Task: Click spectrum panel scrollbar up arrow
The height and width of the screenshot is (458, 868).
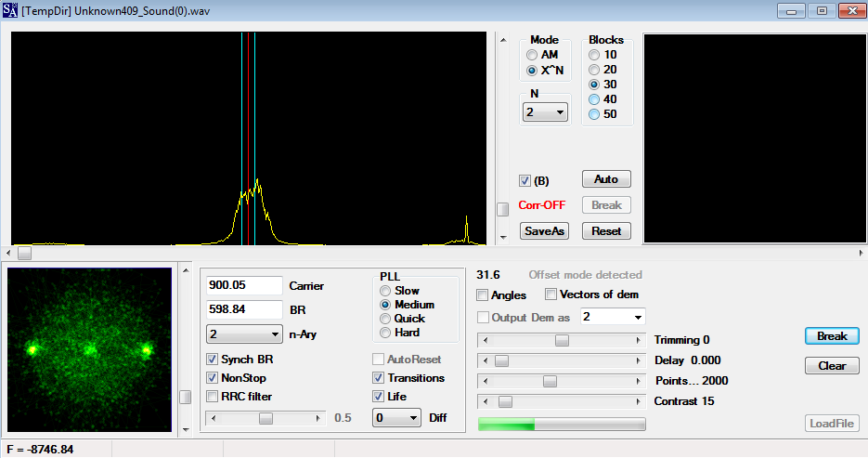Action: pyautogui.click(x=503, y=40)
